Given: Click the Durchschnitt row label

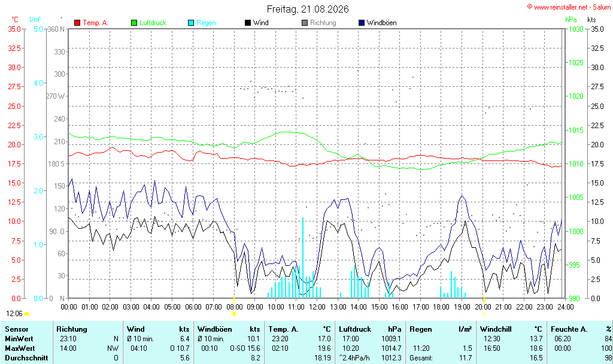Looking at the screenshot, I should coord(26,358).
